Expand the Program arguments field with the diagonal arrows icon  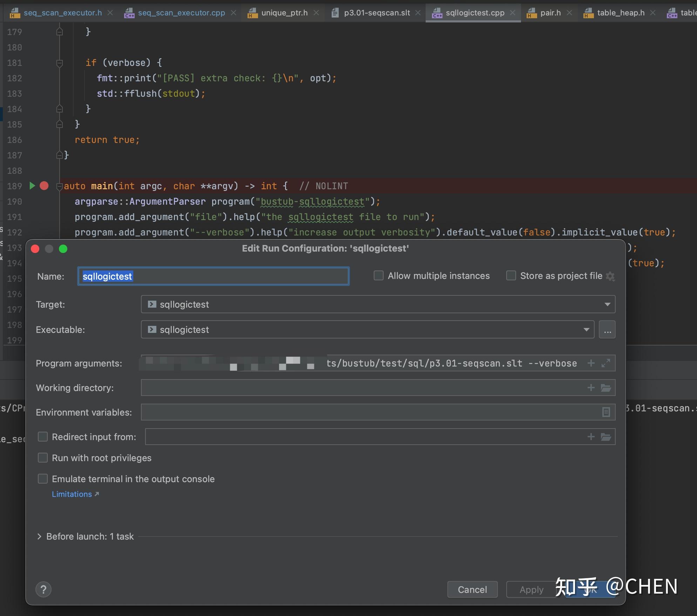point(605,363)
